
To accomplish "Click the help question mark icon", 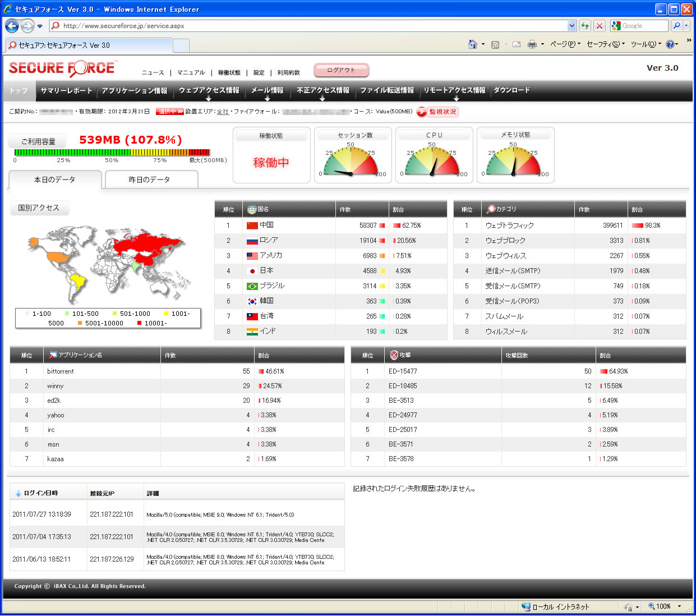I will coord(670,44).
